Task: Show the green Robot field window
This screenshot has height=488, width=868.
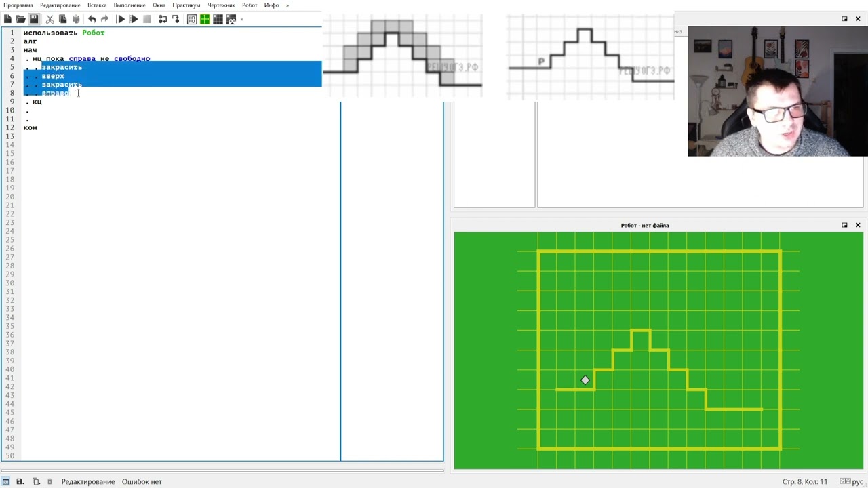Action: (x=205, y=19)
